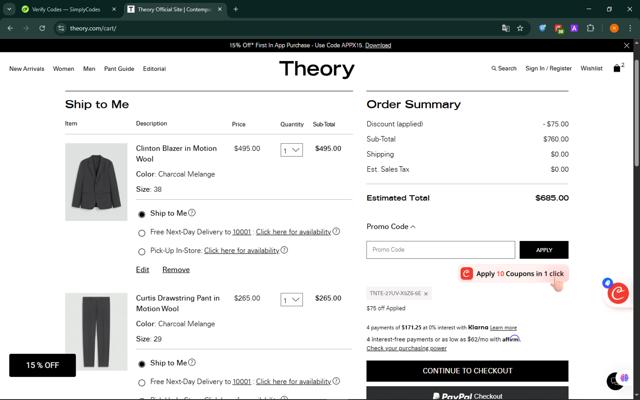Click the black APPLY promo button
Screen dimensions: 640x400
point(544,250)
